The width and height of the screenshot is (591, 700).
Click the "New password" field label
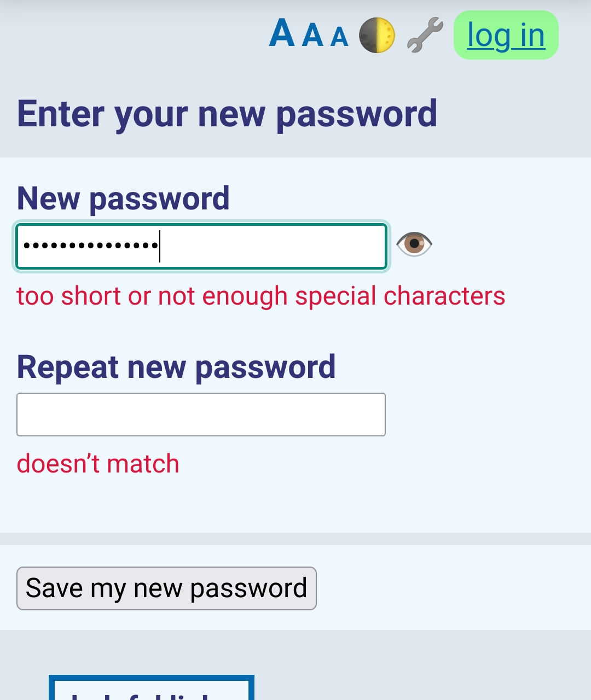coord(123,198)
